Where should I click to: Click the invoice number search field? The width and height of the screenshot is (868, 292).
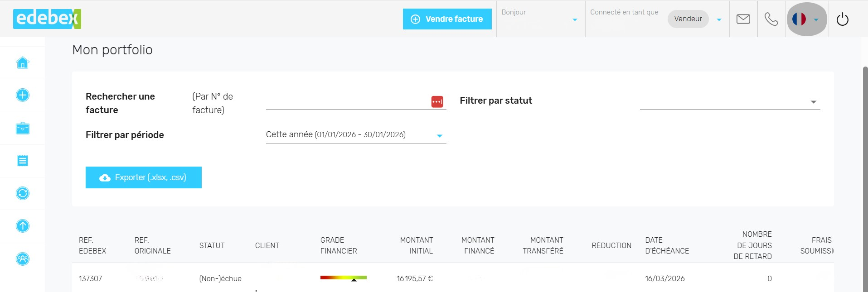tap(347, 101)
